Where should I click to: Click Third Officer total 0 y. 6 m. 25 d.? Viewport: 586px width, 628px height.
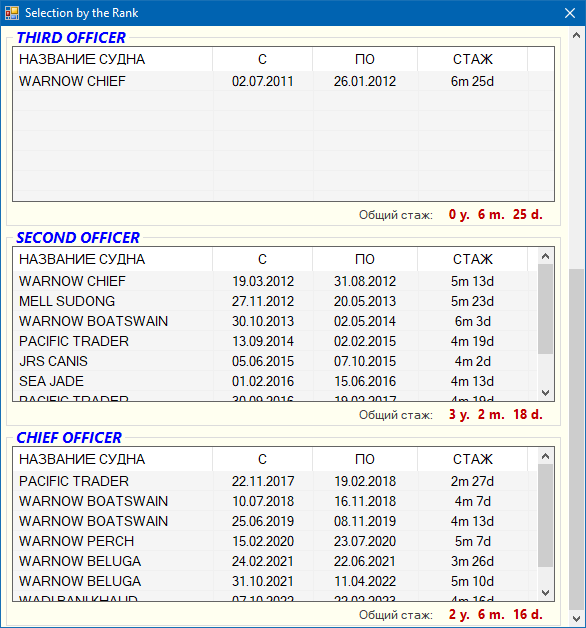(495, 214)
